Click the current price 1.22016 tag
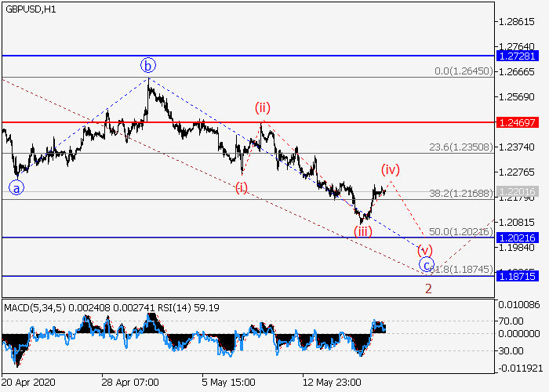 (x=518, y=191)
